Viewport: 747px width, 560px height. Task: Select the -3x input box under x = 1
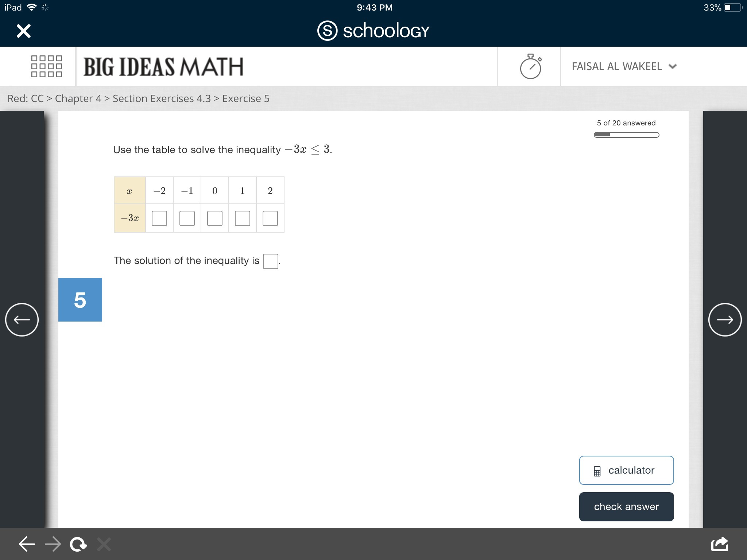click(243, 218)
